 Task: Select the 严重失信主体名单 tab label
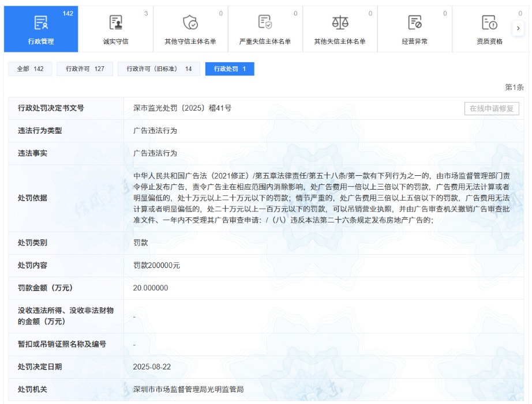point(265,41)
